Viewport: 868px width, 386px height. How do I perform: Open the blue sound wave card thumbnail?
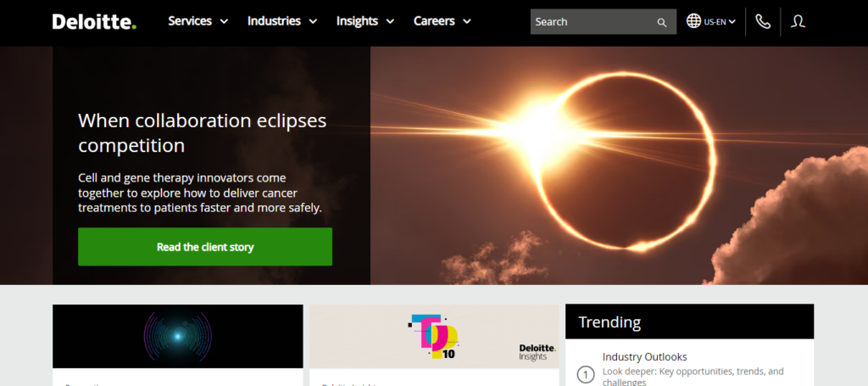(x=177, y=336)
